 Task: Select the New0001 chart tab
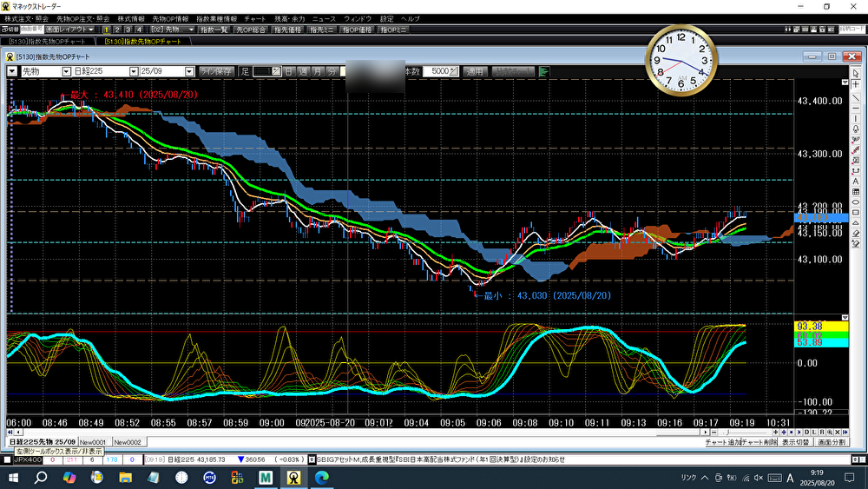93,442
